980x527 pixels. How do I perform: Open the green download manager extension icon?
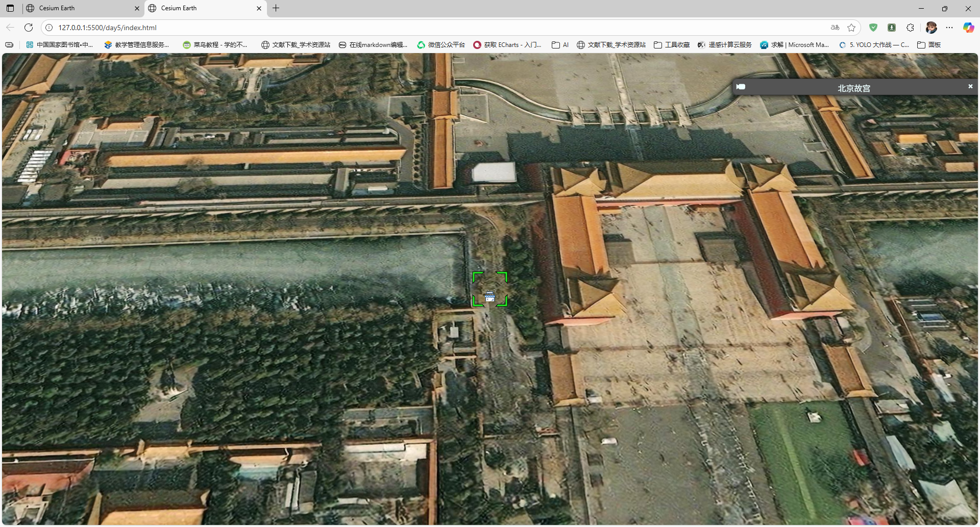[892, 28]
